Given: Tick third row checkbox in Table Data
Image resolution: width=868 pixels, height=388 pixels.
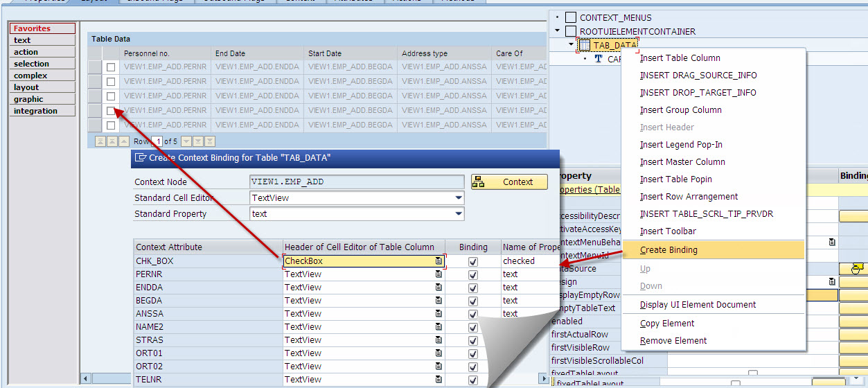Looking at the screenshot, I should 111,96.
